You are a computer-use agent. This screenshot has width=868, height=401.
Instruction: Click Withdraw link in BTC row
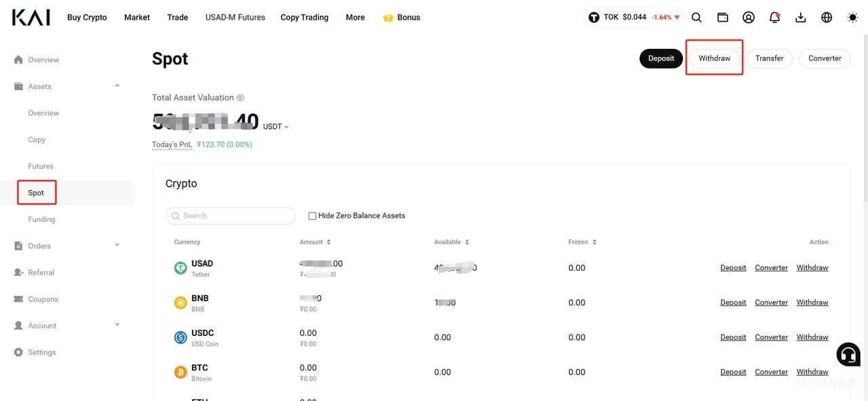[812, 372]
